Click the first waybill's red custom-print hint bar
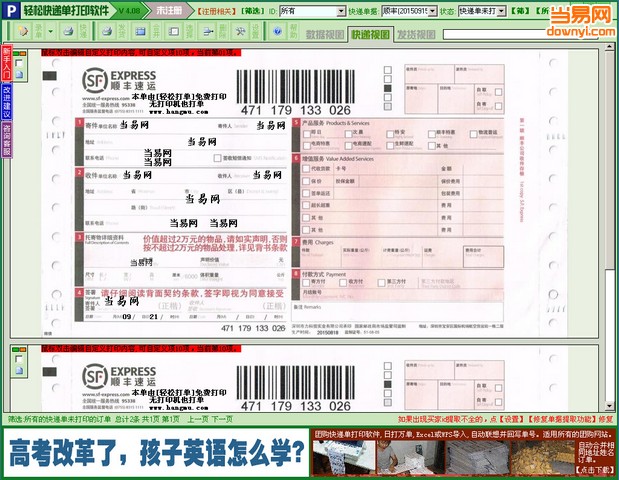Viewport: 619px width, 480px height. pyautogui.click(x=141, y=52)
